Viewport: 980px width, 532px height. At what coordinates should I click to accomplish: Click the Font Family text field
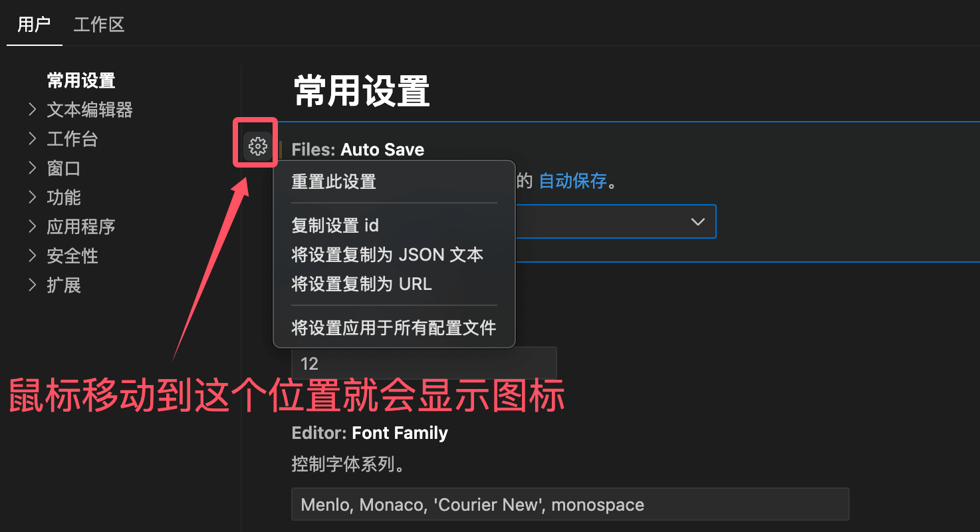click(x=570, y=504)
